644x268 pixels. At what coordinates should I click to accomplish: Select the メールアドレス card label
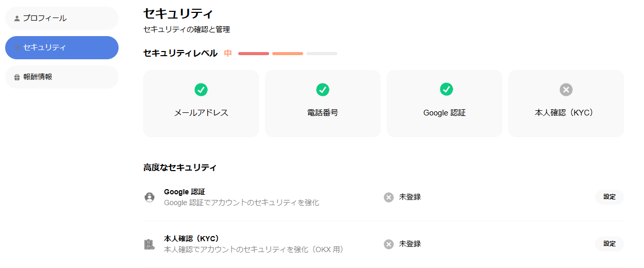[201, 113]
